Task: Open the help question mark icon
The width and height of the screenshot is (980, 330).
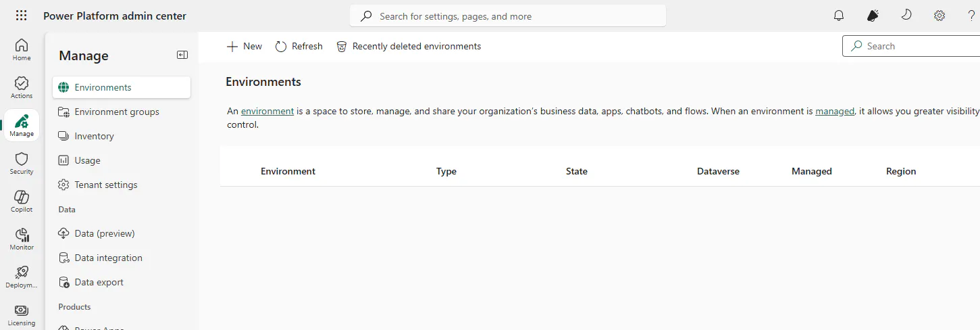Action: pyautogui.click(x=971, y=16)
